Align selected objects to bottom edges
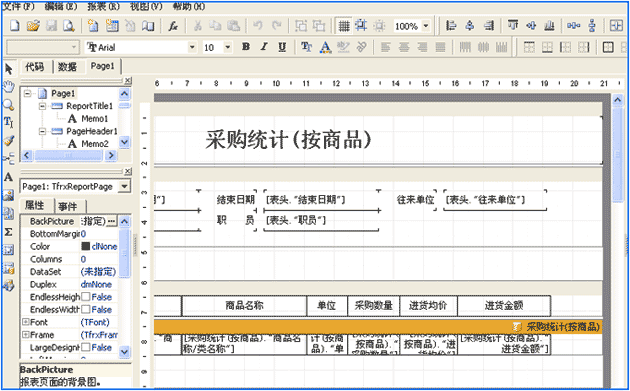630x391 pixels. tap(549, 26)
